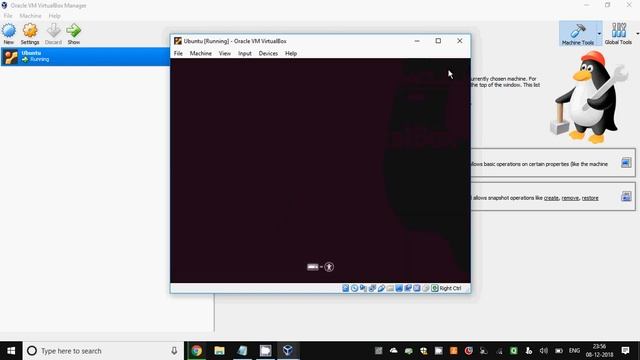
Task: Click the battery tray icon
Action: click(x=559, y=351)
